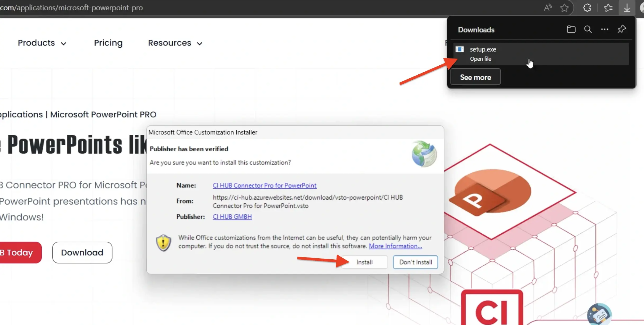The height and width of the screenshot is (325, 644).
Task: Open downloads folder icon in Downloads panel
Action: coord(571,29)
